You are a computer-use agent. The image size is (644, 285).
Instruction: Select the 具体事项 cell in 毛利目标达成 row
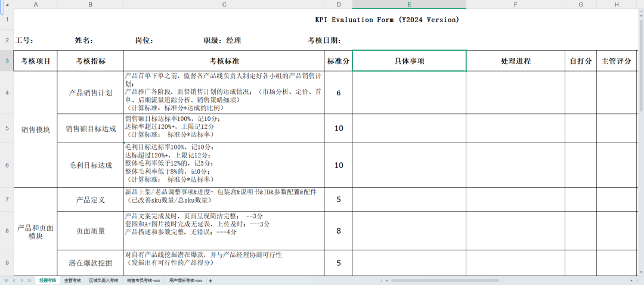(409, 165)
